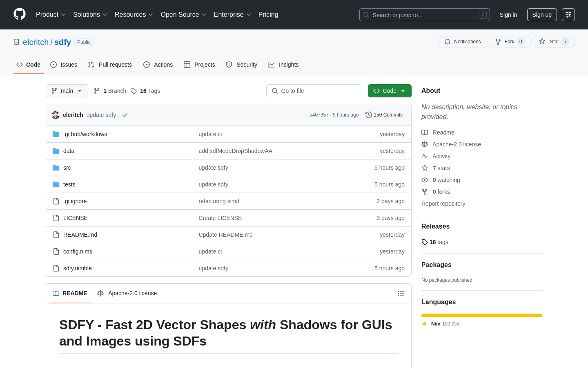Show the commit status check mark

point(125,115)
